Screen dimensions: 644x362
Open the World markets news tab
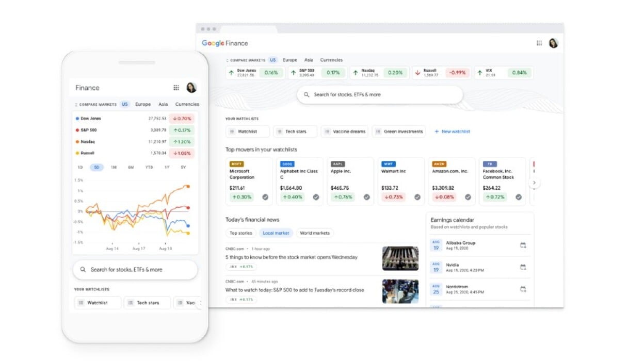[315, 233]
